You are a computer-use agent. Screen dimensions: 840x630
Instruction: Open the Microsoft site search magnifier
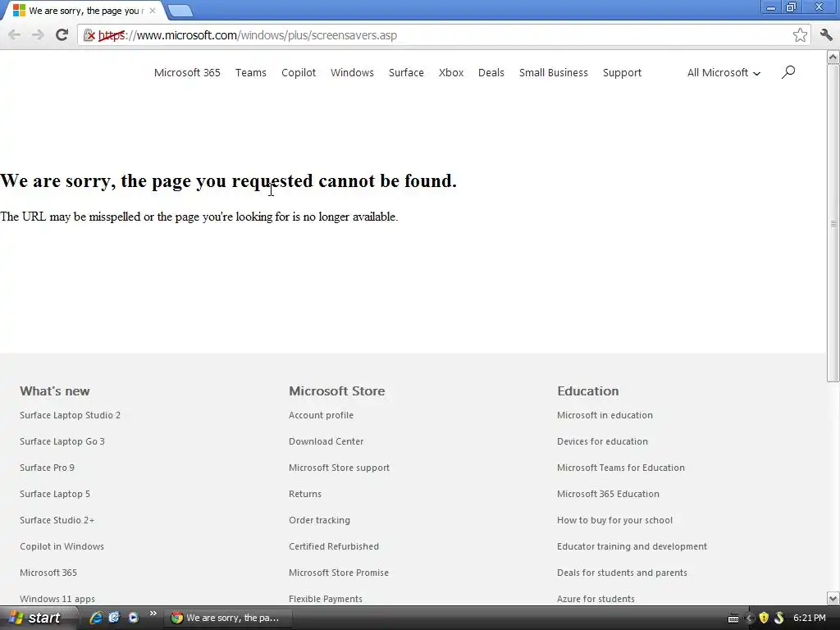point(788,72)
